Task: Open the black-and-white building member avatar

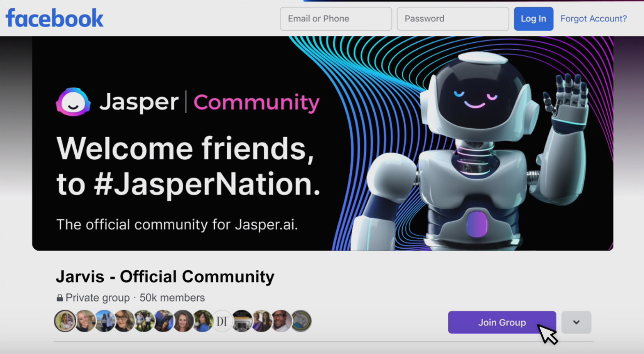Action: (242, 321)
